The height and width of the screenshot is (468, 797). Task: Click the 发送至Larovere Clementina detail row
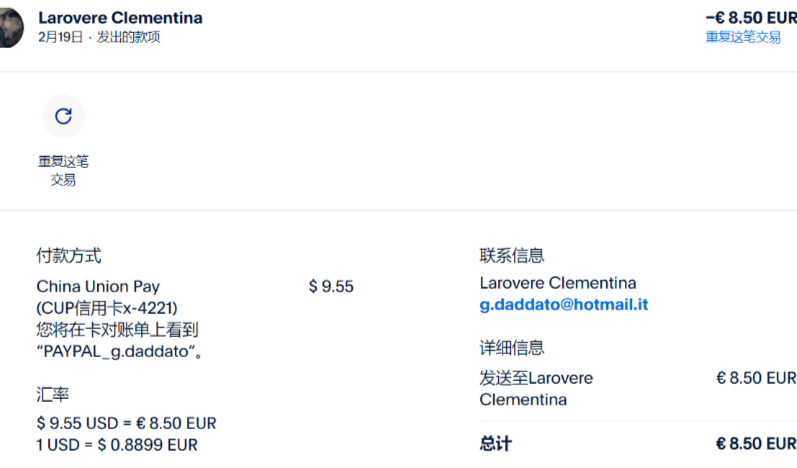point(536,389)
